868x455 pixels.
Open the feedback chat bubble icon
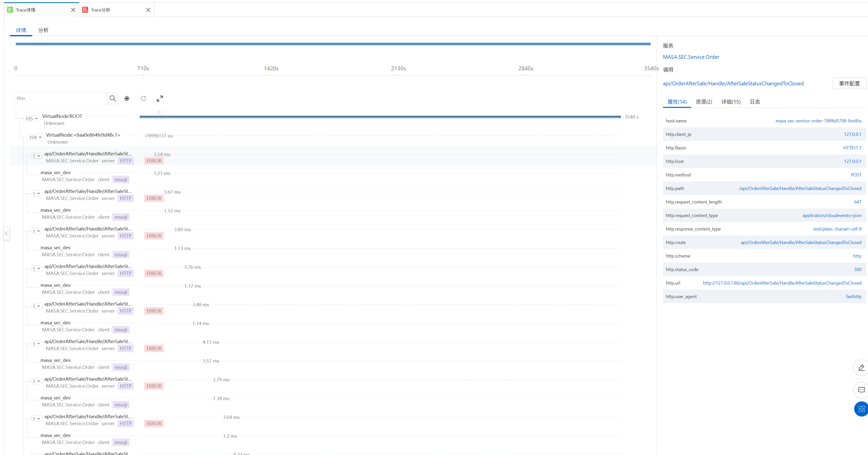tap(861, 390)
